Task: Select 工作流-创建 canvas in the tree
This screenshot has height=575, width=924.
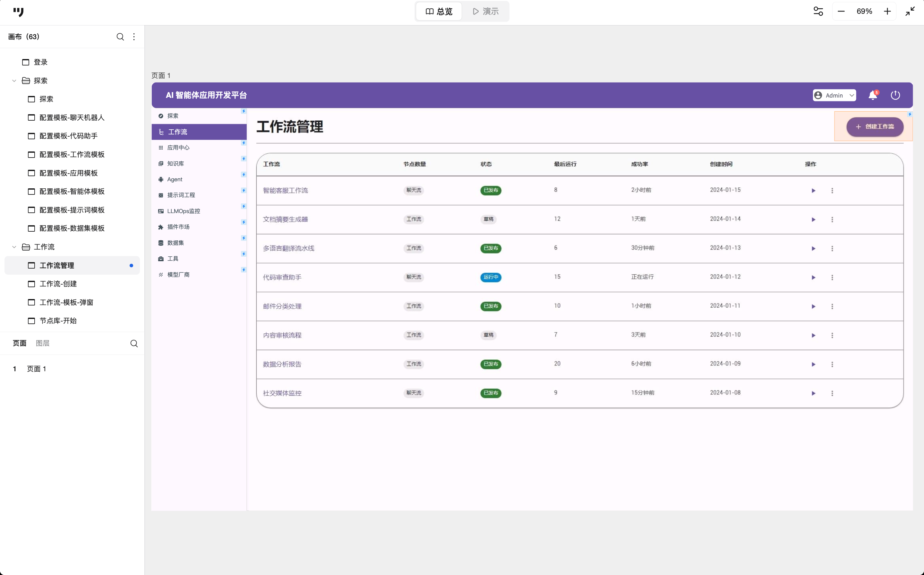Action: tap(58, 284)
